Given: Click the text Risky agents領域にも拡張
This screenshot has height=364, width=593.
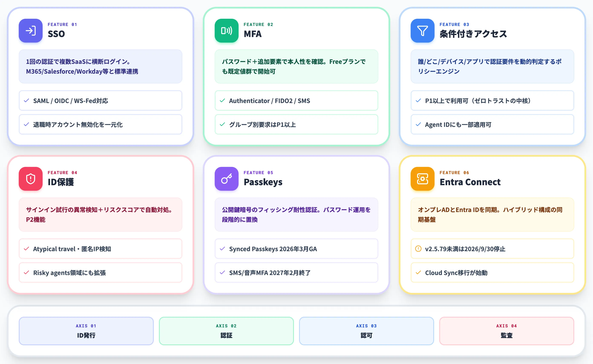Looking at the screenshot, I should (x=69, y=272).
